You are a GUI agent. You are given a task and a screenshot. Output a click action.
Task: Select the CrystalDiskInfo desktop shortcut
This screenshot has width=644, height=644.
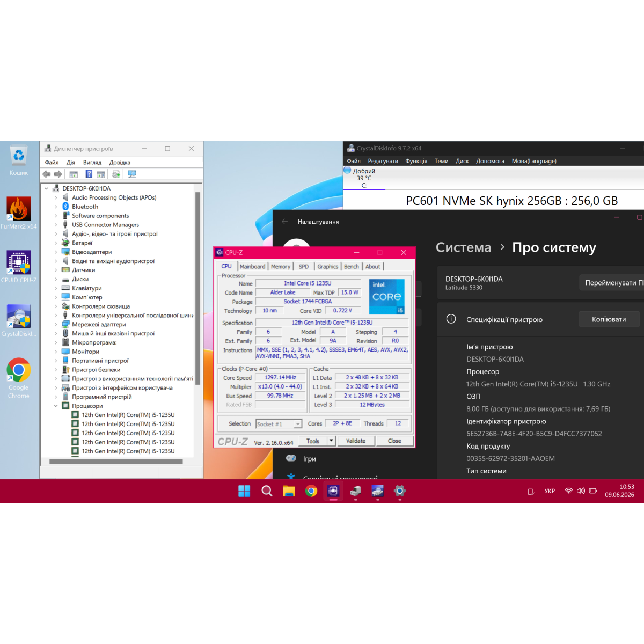pos(19,320)
